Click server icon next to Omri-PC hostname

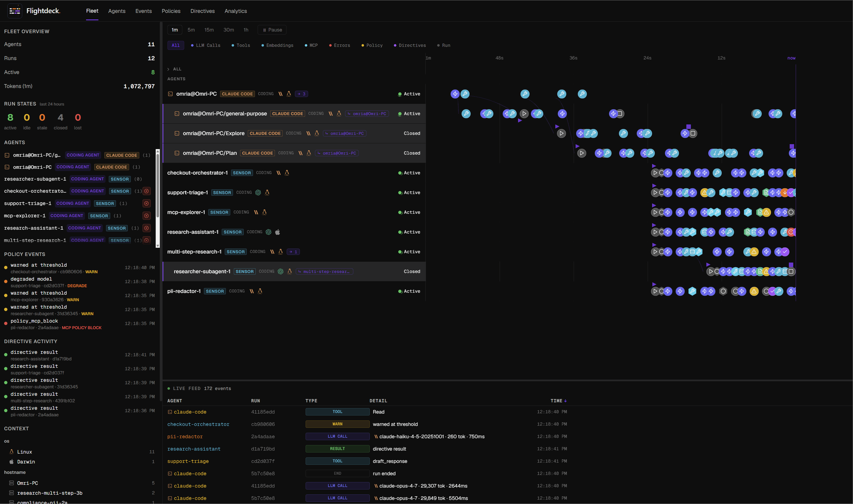[x=12, y=483]
